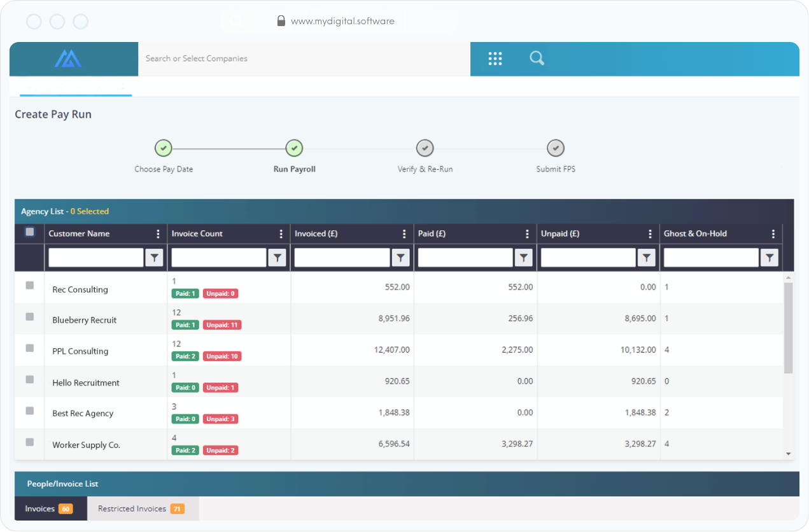Click the magnifier search icon in header
Screen dimensions: 809x532
pyautogui.click(x=537, y=59)
